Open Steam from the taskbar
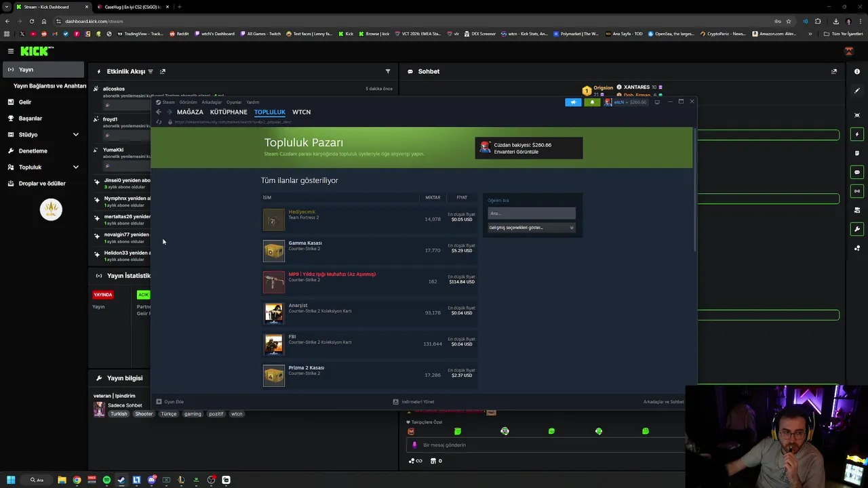 pyautogui.click(x=121, y=480)
